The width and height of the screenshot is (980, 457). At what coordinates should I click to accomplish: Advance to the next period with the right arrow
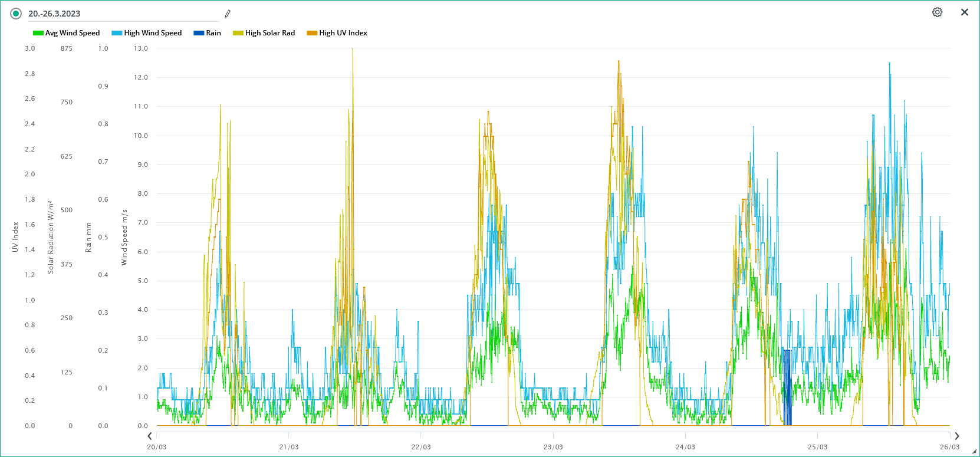click(956, 436)
